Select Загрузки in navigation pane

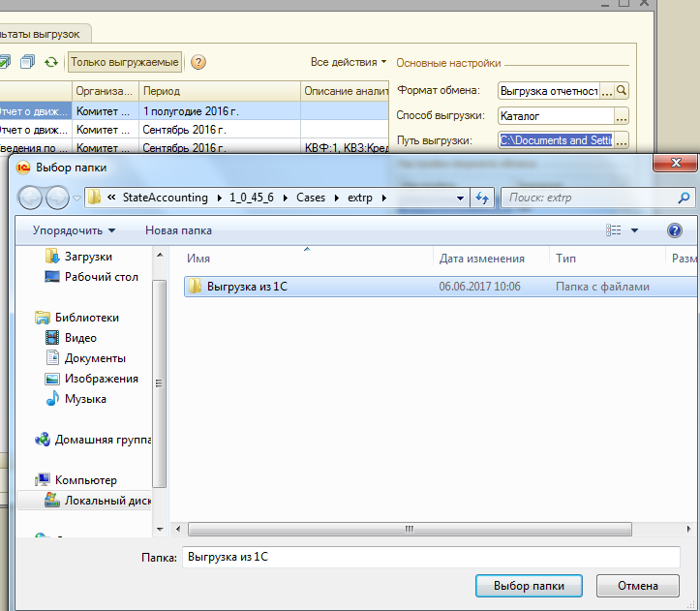88,257
